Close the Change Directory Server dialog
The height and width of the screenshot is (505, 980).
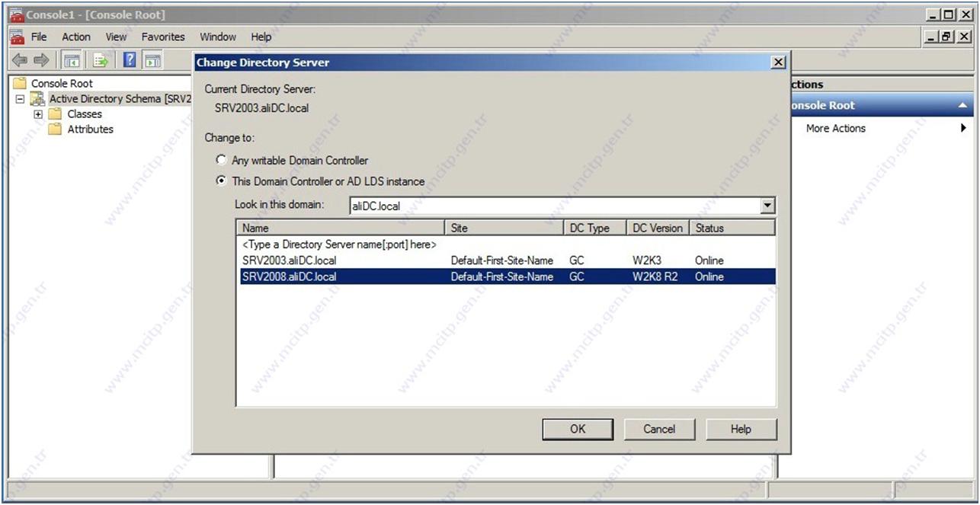coord(778,62)
